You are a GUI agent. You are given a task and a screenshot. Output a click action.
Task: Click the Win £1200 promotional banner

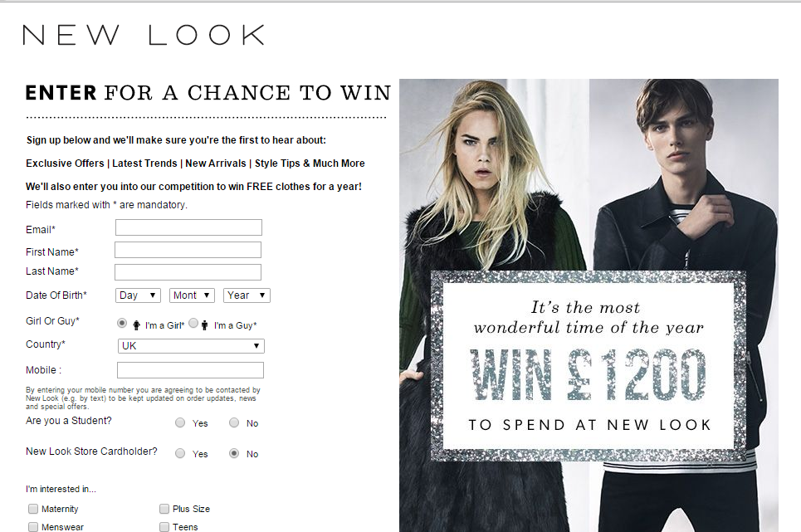(589, 365)
